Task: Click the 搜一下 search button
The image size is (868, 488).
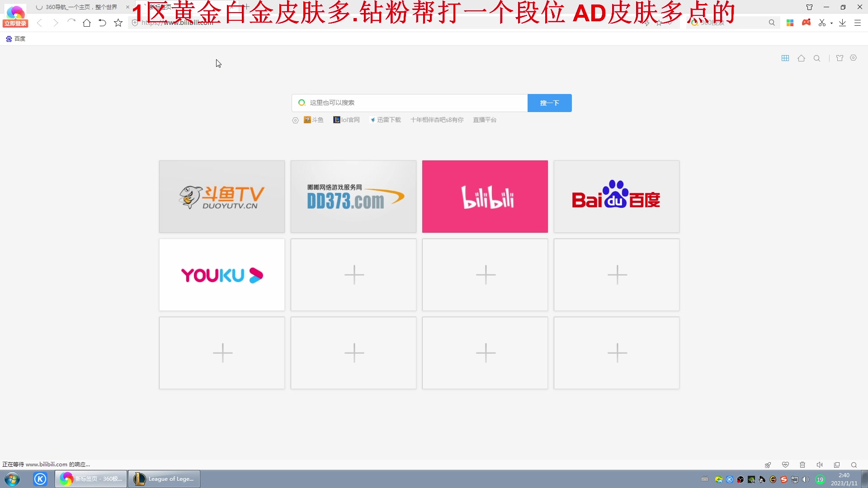Action: [550, 103]
